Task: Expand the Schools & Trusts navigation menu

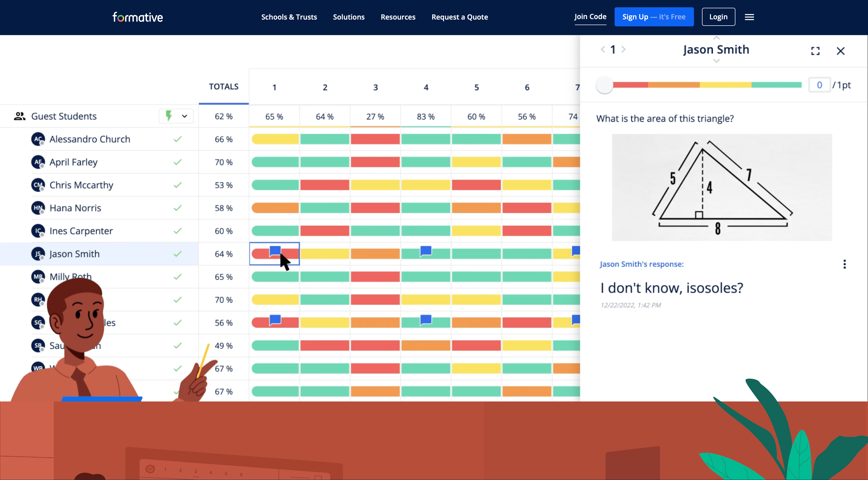Action: [289, 17]
